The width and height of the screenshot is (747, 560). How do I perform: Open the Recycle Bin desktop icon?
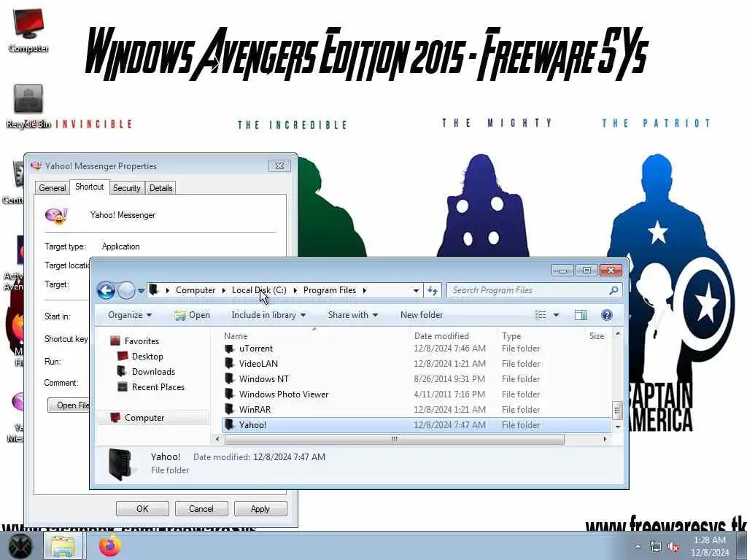[x=28, y=106]
